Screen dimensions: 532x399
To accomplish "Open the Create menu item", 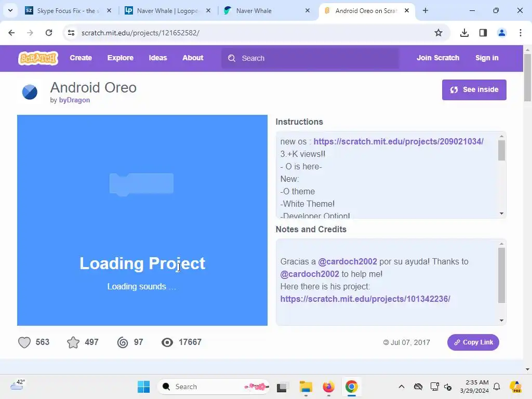I will pyautogui.click(x=81, y=58).
